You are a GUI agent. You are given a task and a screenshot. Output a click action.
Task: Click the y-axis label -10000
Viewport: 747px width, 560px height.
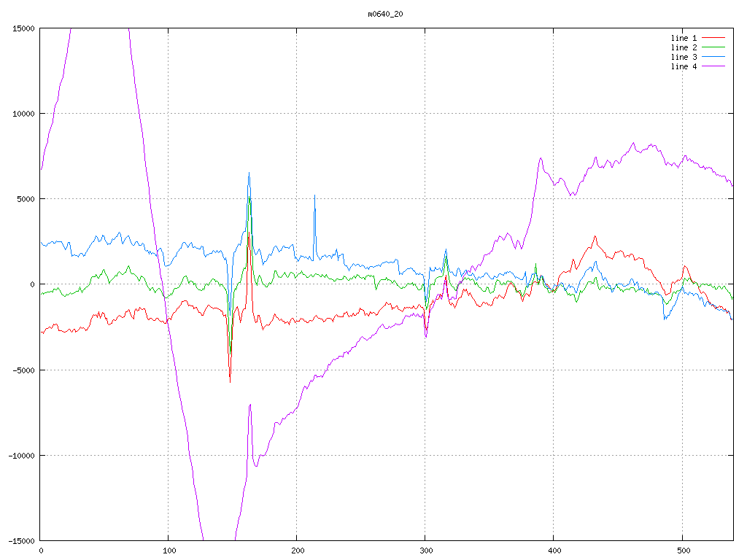pos(22,456)
